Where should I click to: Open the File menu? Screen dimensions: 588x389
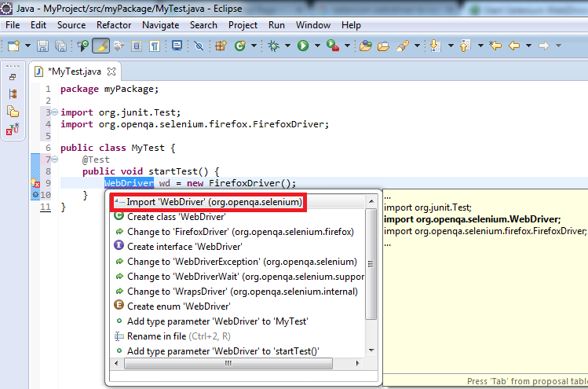coord(13,25)
